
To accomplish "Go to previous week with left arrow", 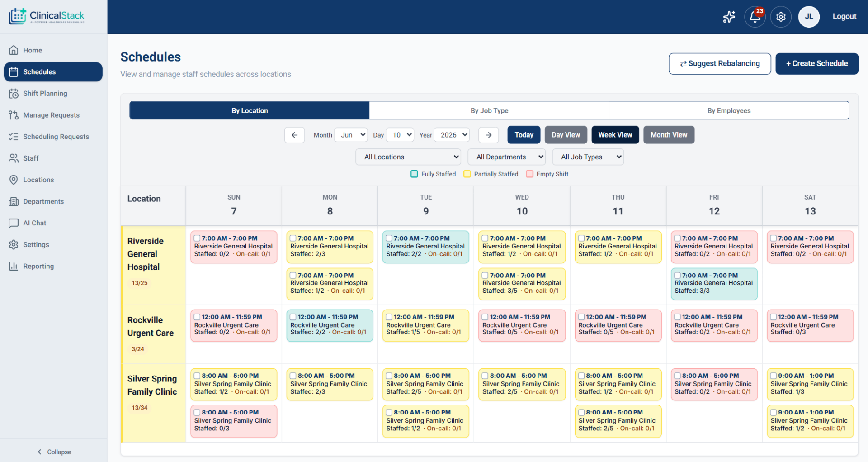I will pos(294,135).
